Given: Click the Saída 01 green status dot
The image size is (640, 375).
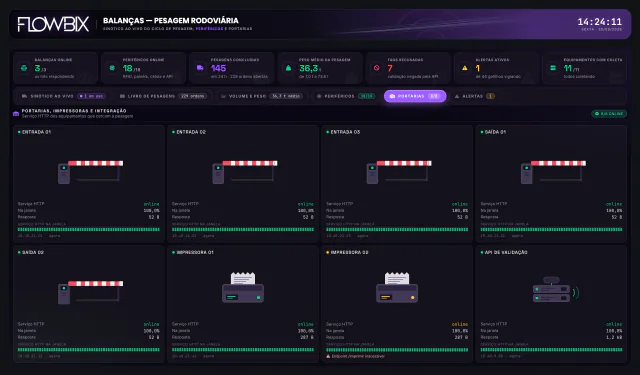Looking at the screenshot, I should point(482,132).
